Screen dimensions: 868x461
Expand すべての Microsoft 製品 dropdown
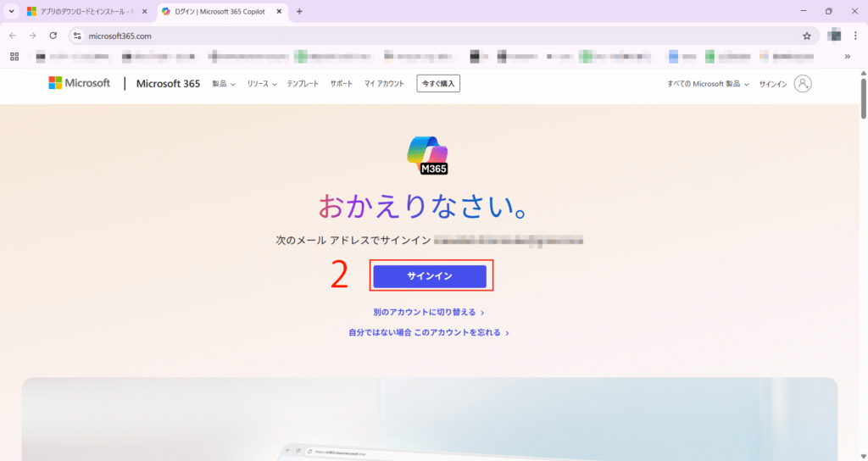(708, 84)
